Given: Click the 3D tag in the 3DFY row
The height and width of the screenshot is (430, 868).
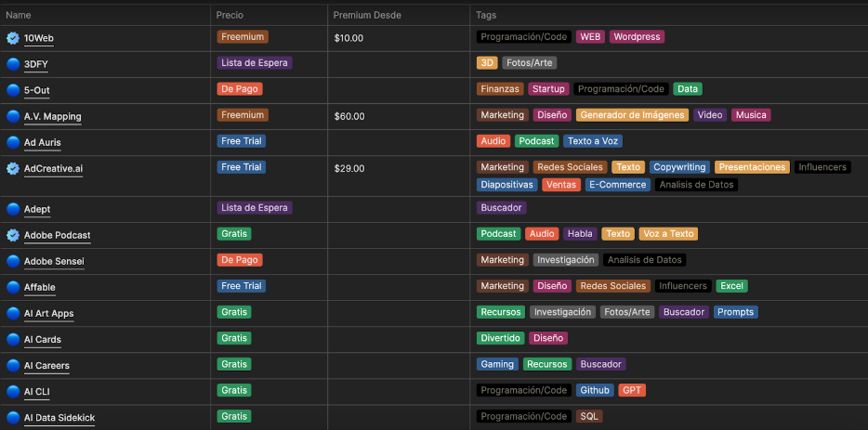Looking at the screenshot, I should [x=487, y=63].
